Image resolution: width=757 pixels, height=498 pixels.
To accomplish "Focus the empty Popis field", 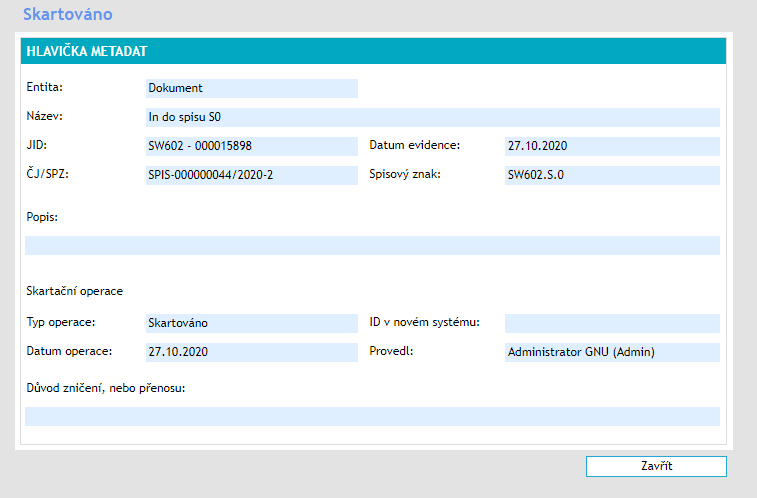I will 372,245.
